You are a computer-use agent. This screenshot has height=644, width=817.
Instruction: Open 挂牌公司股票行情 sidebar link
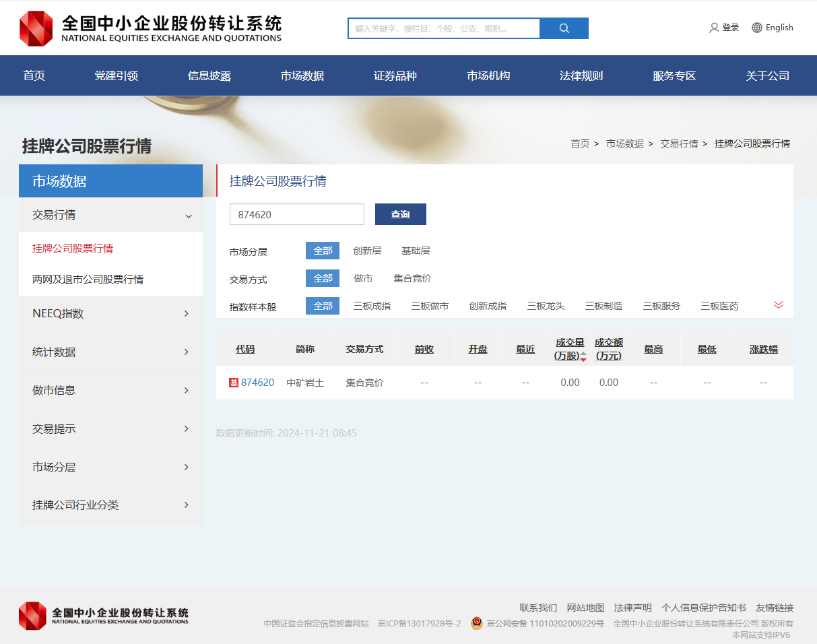tap(73, 249)
